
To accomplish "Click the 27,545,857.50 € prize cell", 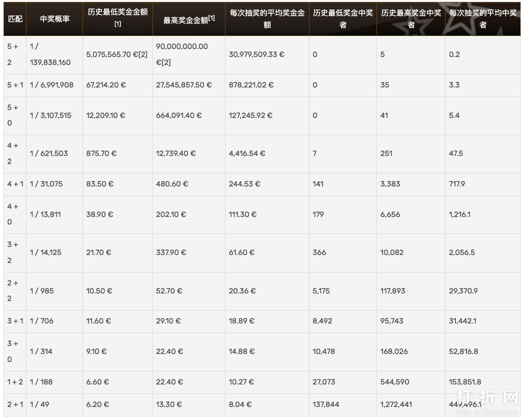I will tap(183, 85).
